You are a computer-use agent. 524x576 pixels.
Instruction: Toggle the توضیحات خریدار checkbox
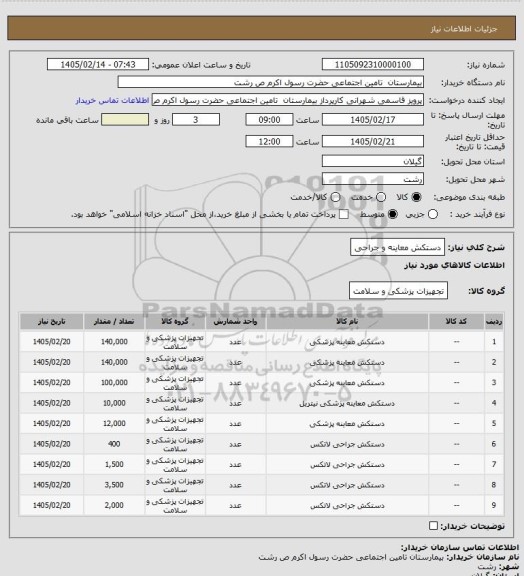coord(433,526)
